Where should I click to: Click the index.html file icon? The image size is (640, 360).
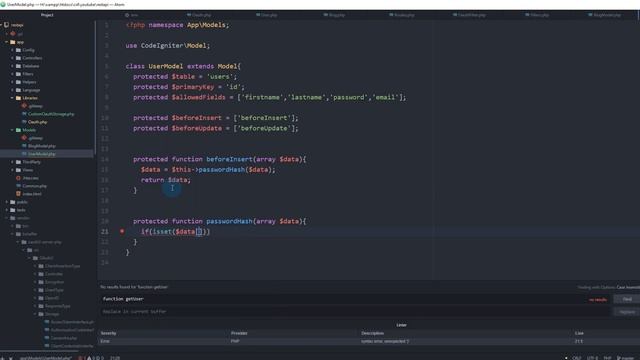tap(18, 194)
